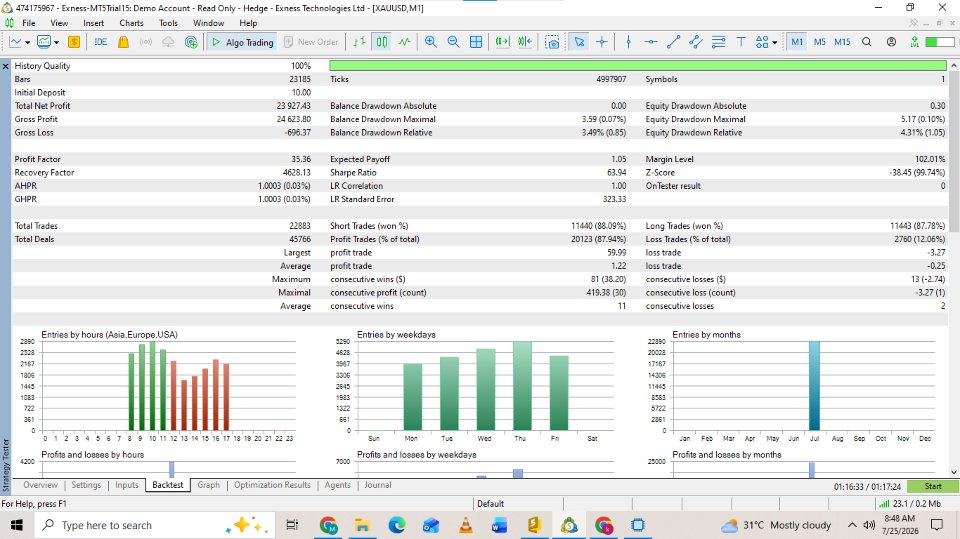This screenshot has width=960, height=539.
Task: Open Microsoft Word from the taskbar
Action: [500, 525]
